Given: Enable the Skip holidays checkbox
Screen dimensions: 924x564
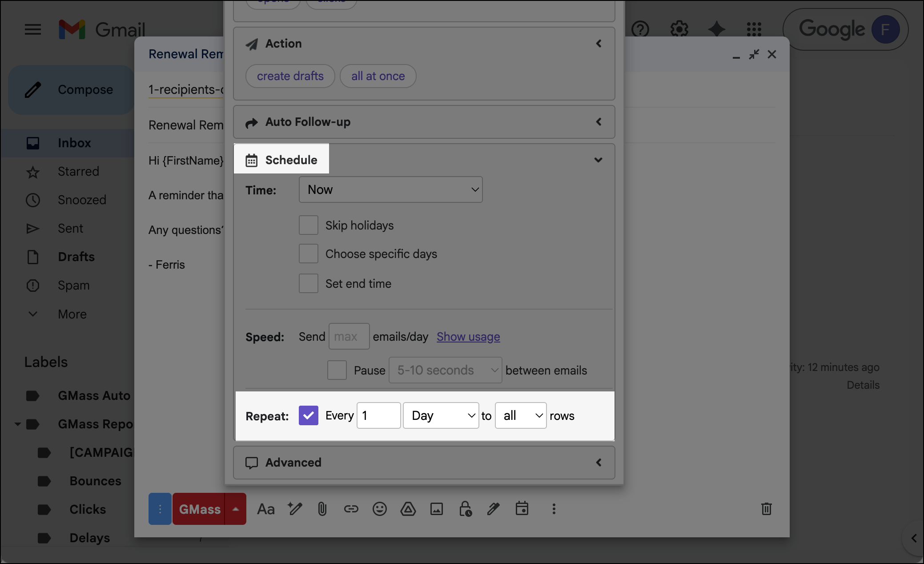Looking at the screenshot, I should (x=309, y=226).
